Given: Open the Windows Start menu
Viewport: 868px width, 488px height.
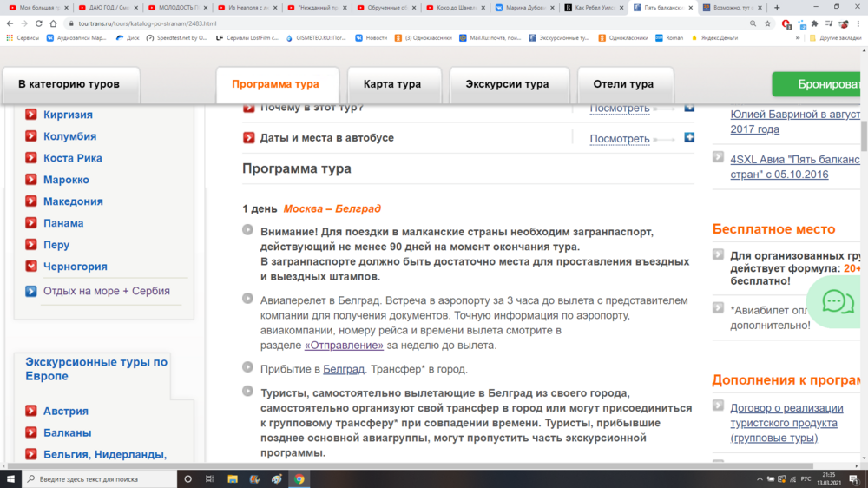Looking at the screenshot, I should (10, 478).
